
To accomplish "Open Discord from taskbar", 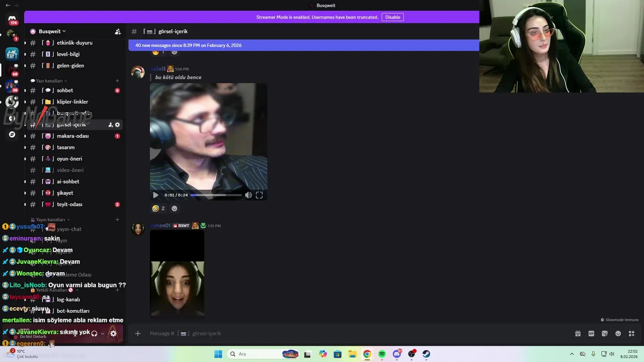I will (x=397, y=354).
